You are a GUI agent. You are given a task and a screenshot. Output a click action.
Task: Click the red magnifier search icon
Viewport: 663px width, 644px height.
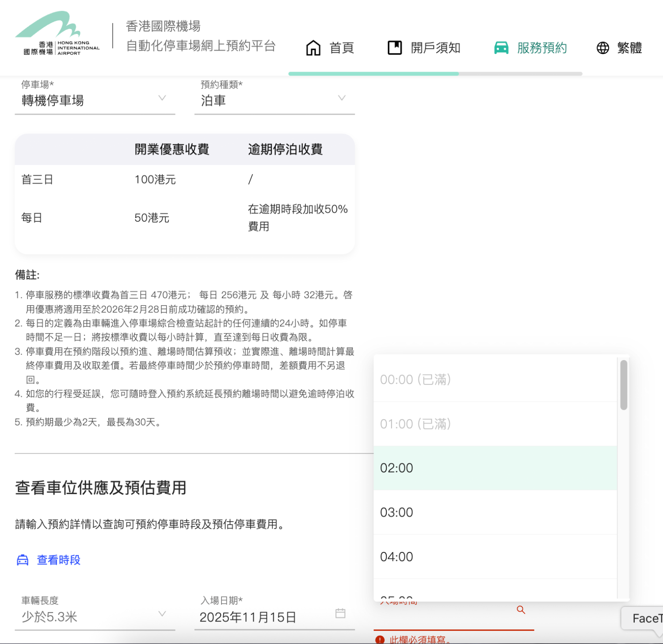click(x=521, y=610)
